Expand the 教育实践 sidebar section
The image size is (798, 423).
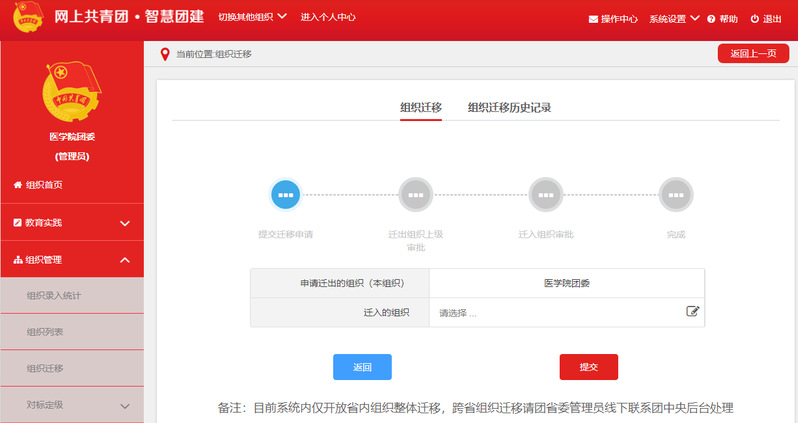[x=72, y=222]
